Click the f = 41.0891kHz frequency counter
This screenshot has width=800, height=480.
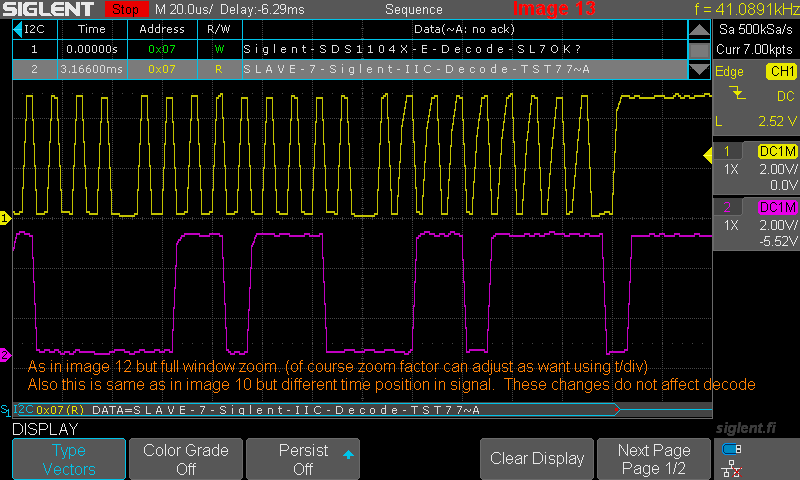[x=746, y=9]
